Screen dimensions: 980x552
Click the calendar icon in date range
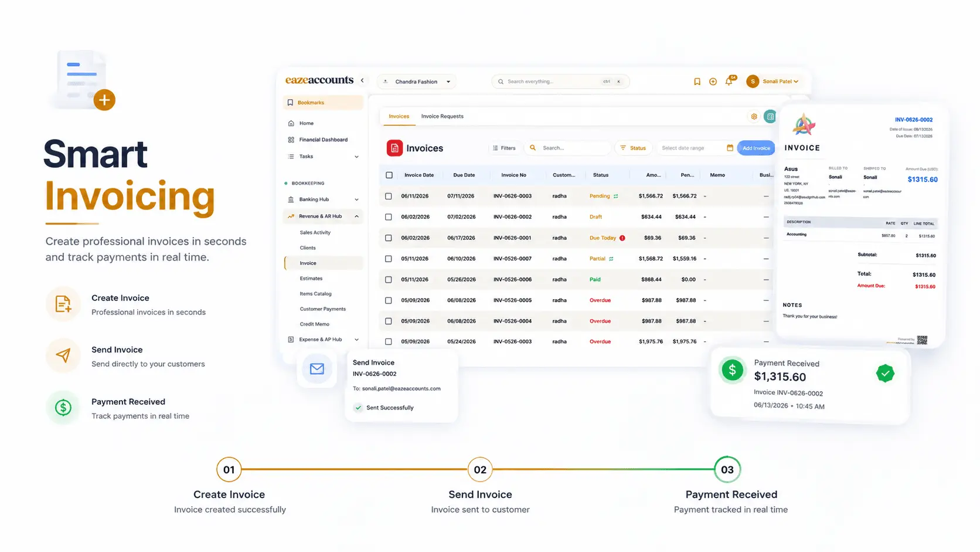coord(730,148)
